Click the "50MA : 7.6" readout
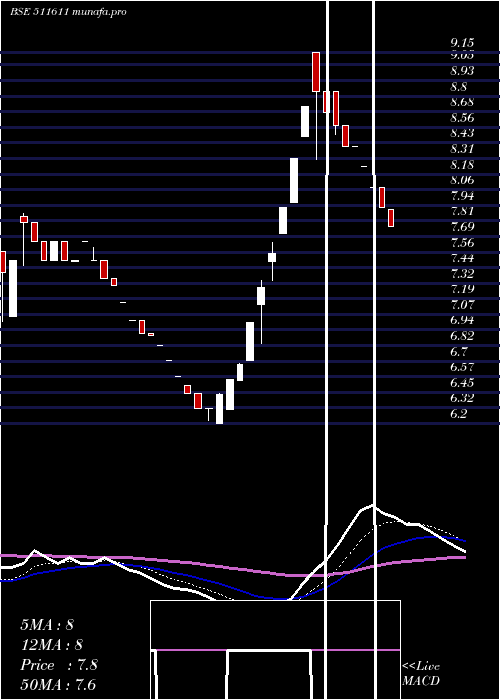Screen dimensions: 500x700 58,685
